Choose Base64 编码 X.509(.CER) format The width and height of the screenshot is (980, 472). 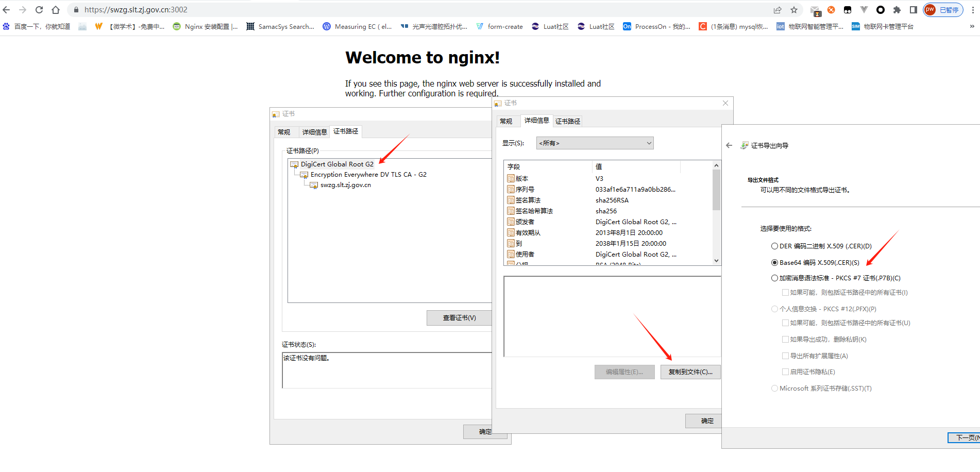pyautogui.click(x=815, y=263)
